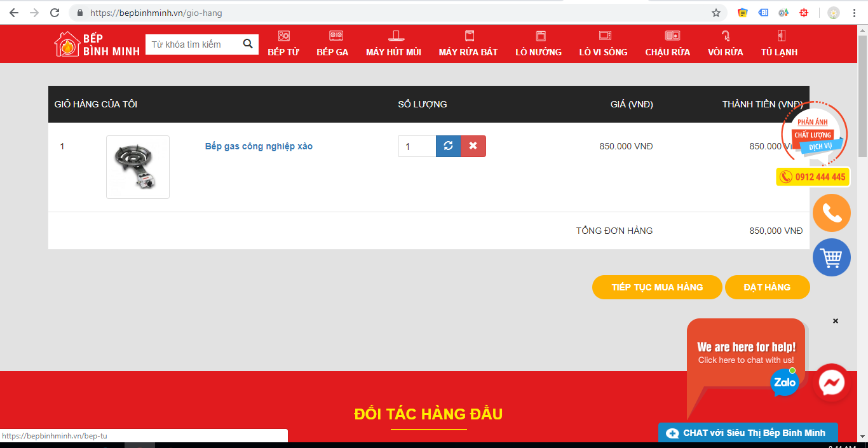Open Facebook Messenger chat bubble
Screen dimensions: 868x448
tap(831, 383)
